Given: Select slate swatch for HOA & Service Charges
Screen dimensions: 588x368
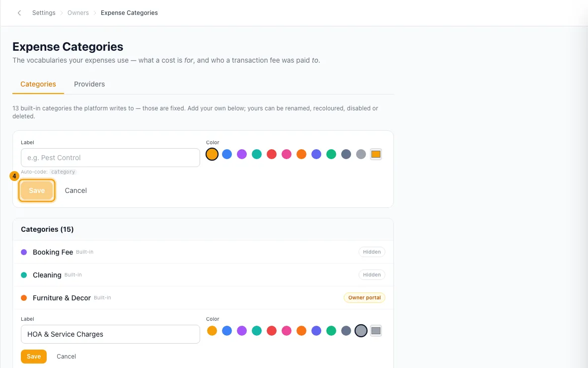Looking at the screenshot, I should point(346,331).
